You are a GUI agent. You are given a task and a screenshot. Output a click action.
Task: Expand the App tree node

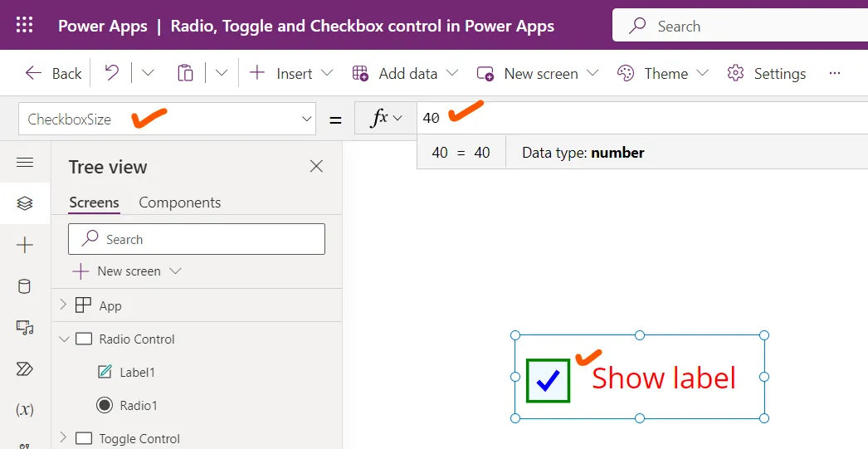click(x=62, y=305)
